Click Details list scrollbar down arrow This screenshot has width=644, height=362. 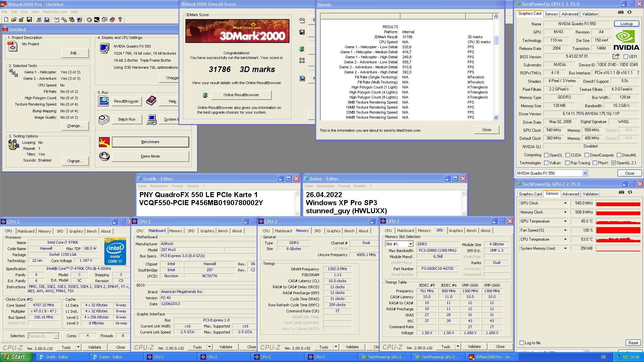496,118
